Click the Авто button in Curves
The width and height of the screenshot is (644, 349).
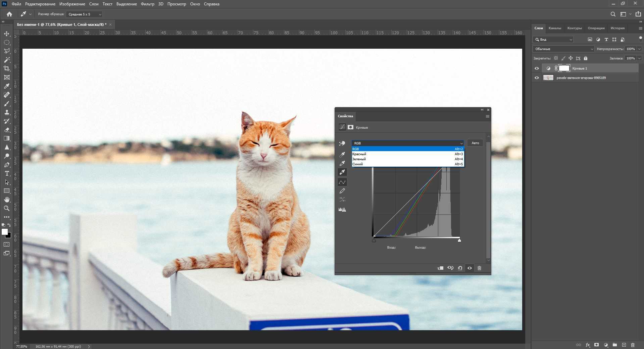[475, 143]
